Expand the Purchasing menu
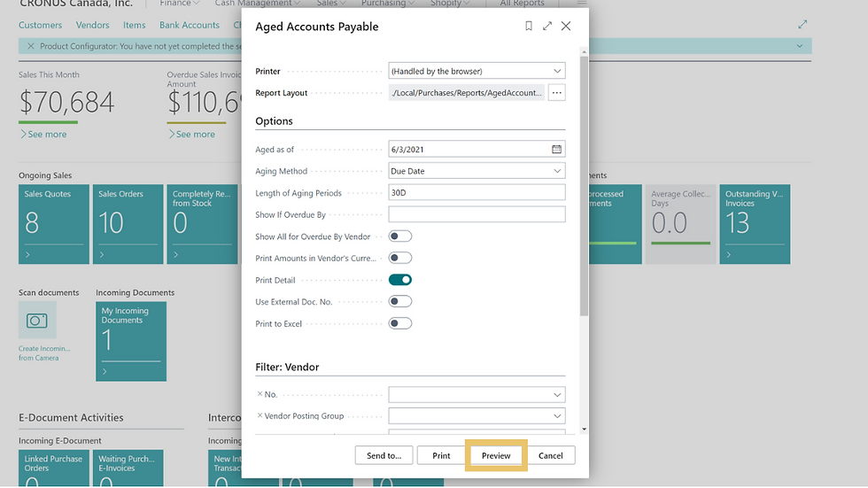The height and width of the screenshot is (488, 868). click(388, 4)
